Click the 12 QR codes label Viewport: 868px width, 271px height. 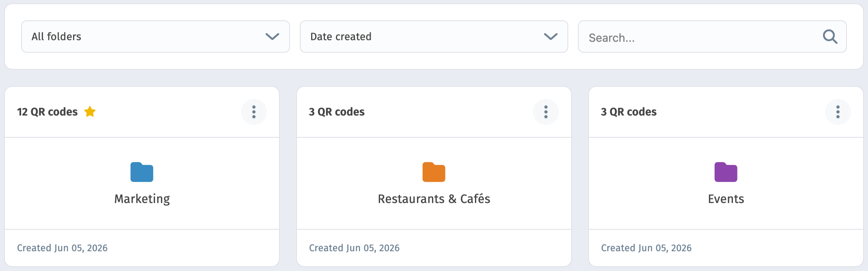click(47, 112)
